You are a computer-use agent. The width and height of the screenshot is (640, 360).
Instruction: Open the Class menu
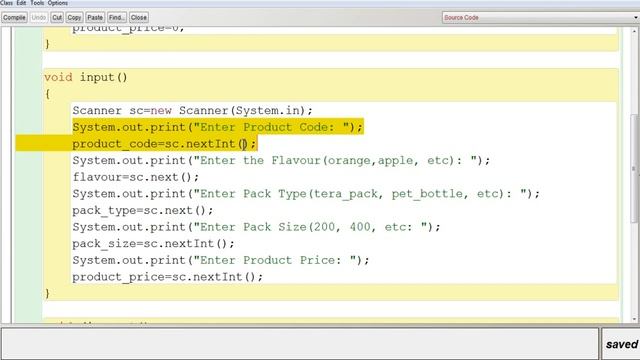coord(7,3)
